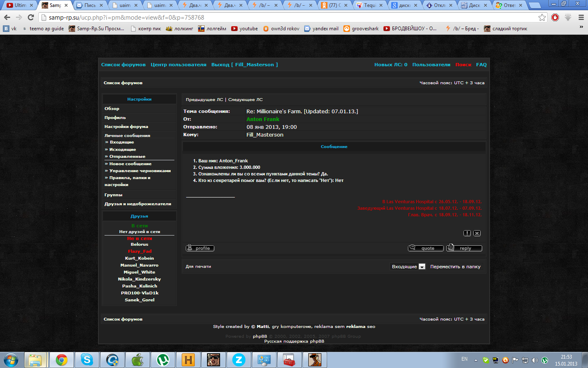Viewport: 588px width, 368px height.
Task: Click the Переместить в папку button
Action: (x=455, y=267)
